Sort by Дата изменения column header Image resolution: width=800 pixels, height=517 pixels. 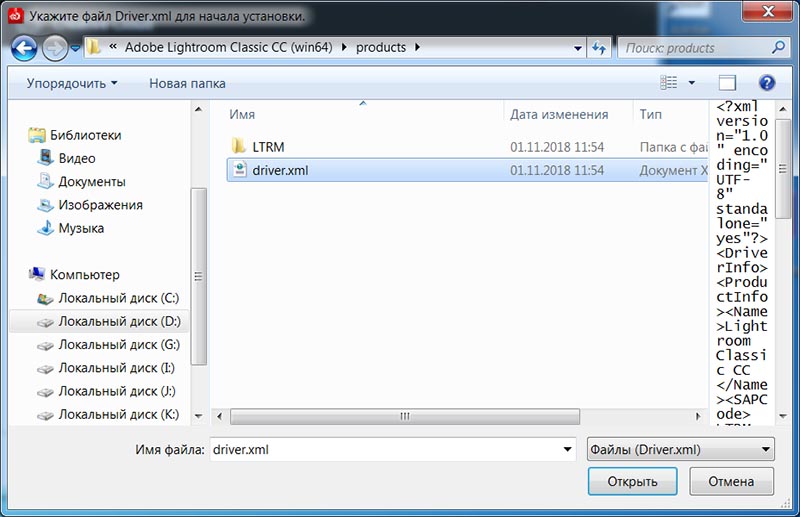click(559, 114)
